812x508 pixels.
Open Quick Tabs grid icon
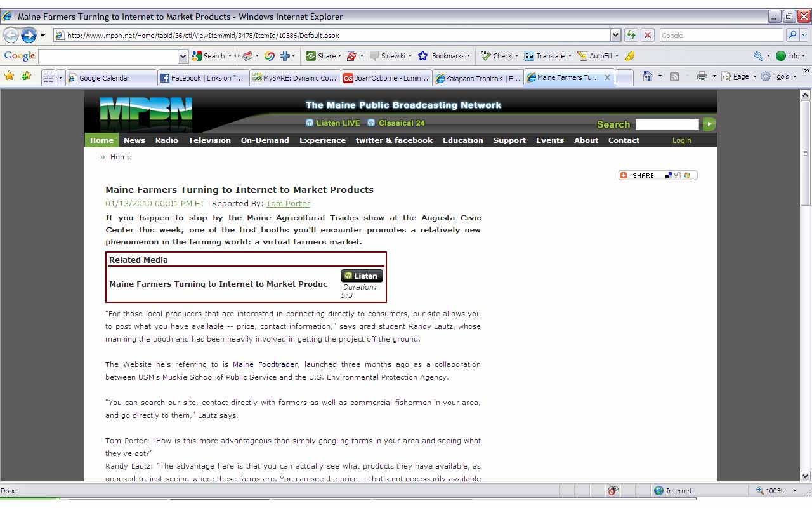click(48, 77)
